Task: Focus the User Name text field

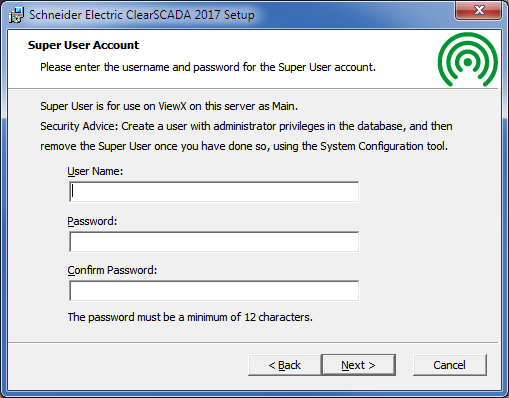Action: click(x=214, y=192)
